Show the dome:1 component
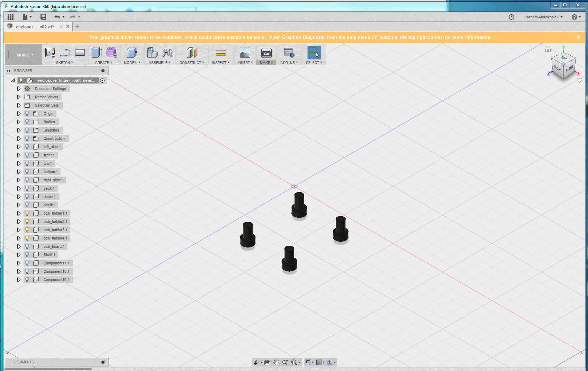Image resolution: width=588 pixels, height=371 pixels. (27, 197)
